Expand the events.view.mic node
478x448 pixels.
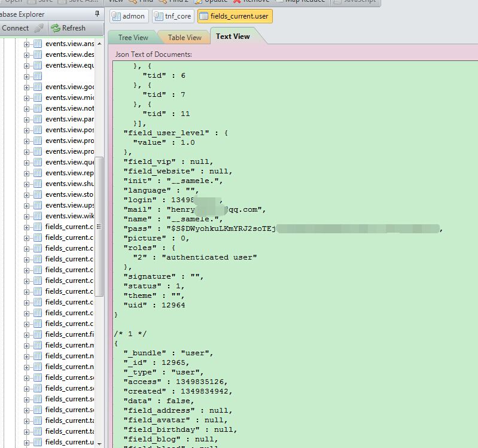26,98
